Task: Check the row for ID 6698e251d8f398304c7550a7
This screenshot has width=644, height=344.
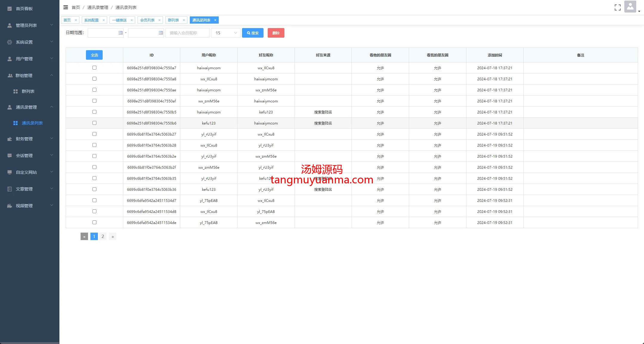Action: coord(94,68)
